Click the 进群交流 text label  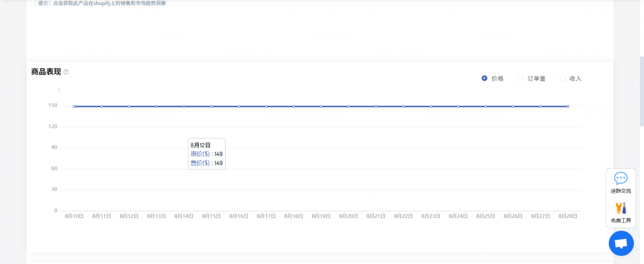pos(621,191)
